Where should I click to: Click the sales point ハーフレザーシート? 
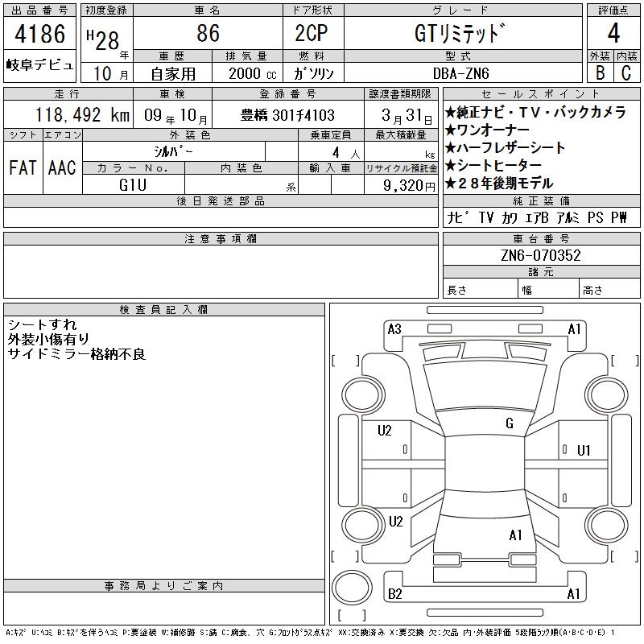coord(506,148)
